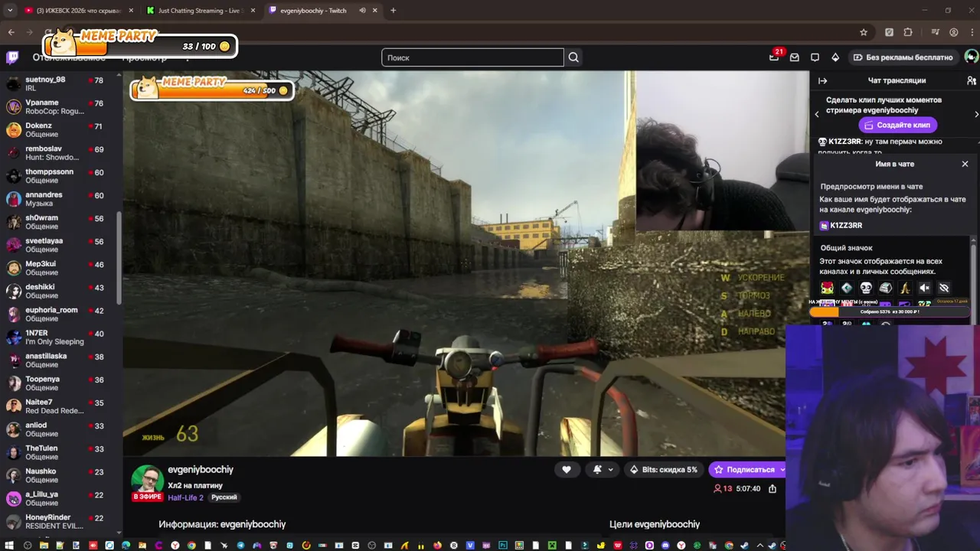This screenshot has height=551, width=980.
Task: Click the Поиск search input field
Action: pos(472,57)
